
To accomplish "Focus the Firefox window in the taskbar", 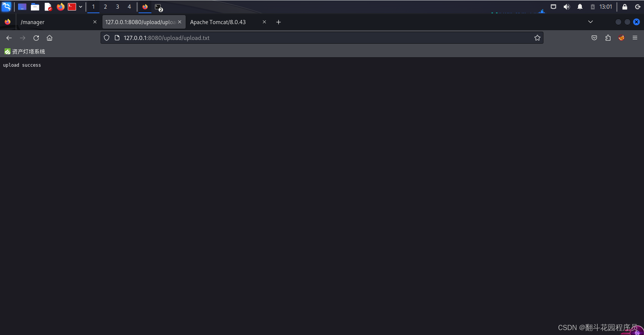I will coord(145,7).
